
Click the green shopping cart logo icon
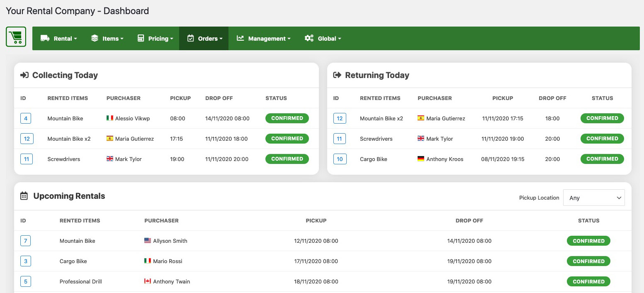click(16, 37)
